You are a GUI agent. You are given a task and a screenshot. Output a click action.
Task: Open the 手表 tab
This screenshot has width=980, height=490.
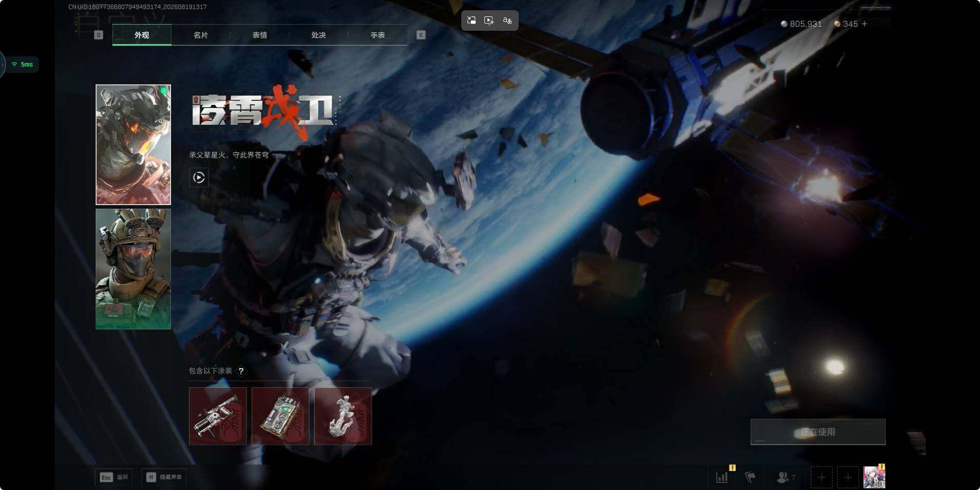pyautogui.click(x=378, y=35)
